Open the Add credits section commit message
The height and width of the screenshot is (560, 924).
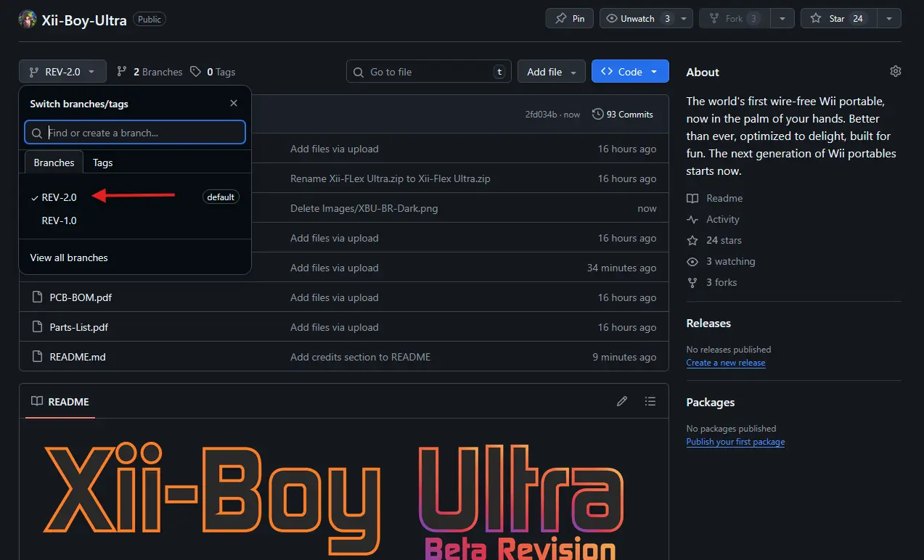coord(361,357)
